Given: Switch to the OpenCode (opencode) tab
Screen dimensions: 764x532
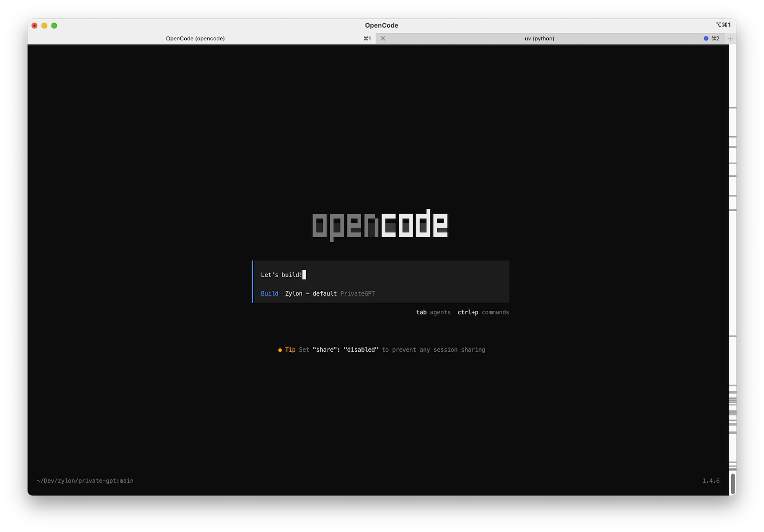Looking at the screenshot, I should (201, 38).
